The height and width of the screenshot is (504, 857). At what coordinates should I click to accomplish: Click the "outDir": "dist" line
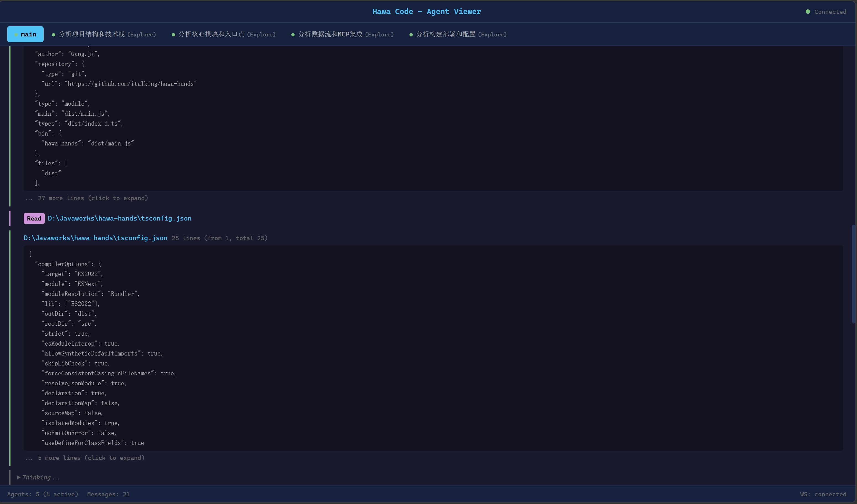69,314
